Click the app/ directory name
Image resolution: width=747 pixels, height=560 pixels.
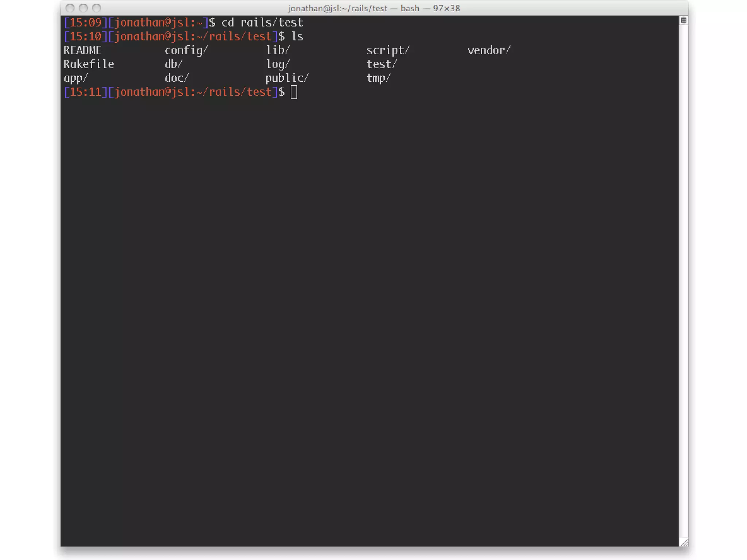(x=76, y=78)
